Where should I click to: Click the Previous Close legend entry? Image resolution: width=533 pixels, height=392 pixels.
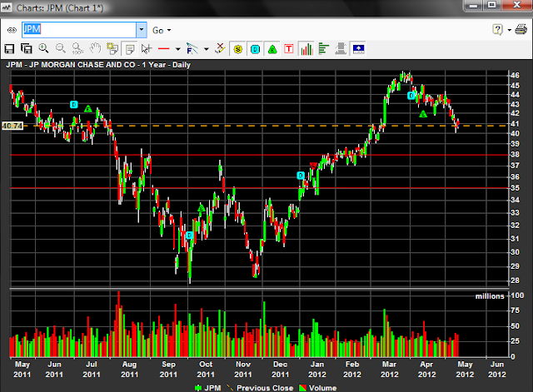click(261, 388)
